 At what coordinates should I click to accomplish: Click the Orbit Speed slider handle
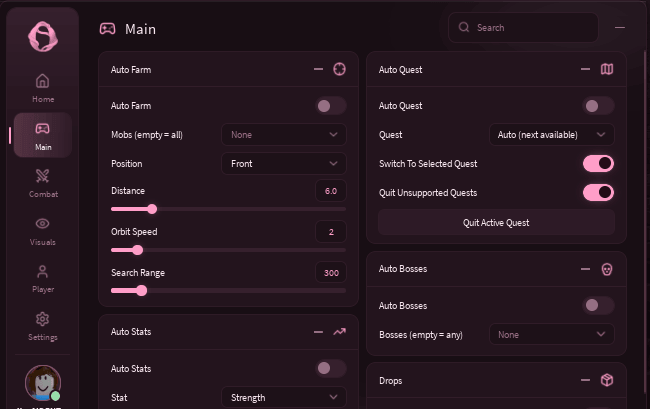[x=138, y=250]
